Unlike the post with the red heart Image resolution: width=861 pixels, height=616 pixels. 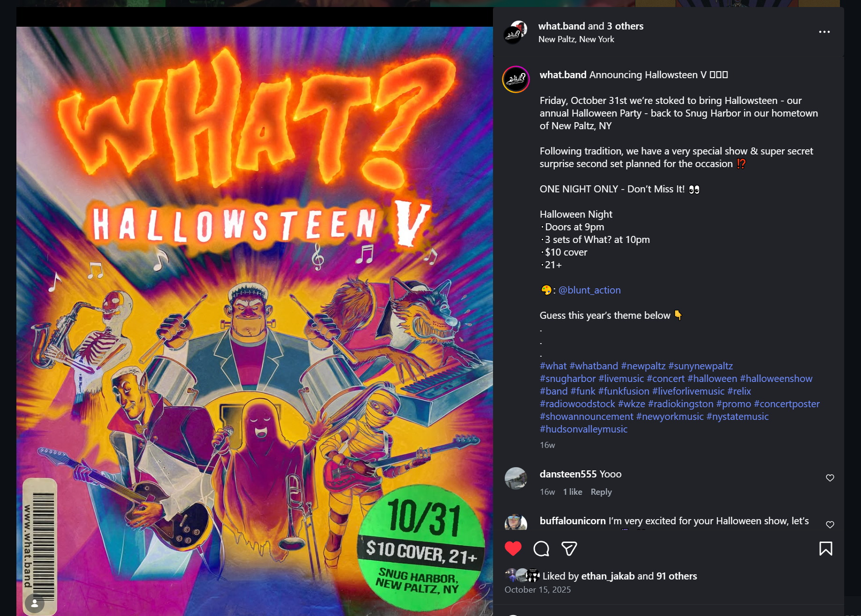(x=513, y=549)
